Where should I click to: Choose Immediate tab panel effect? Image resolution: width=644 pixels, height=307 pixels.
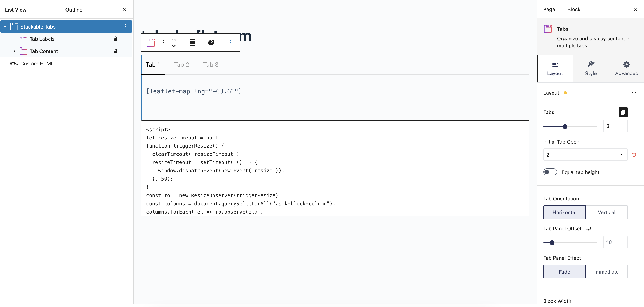coord(606,272)
